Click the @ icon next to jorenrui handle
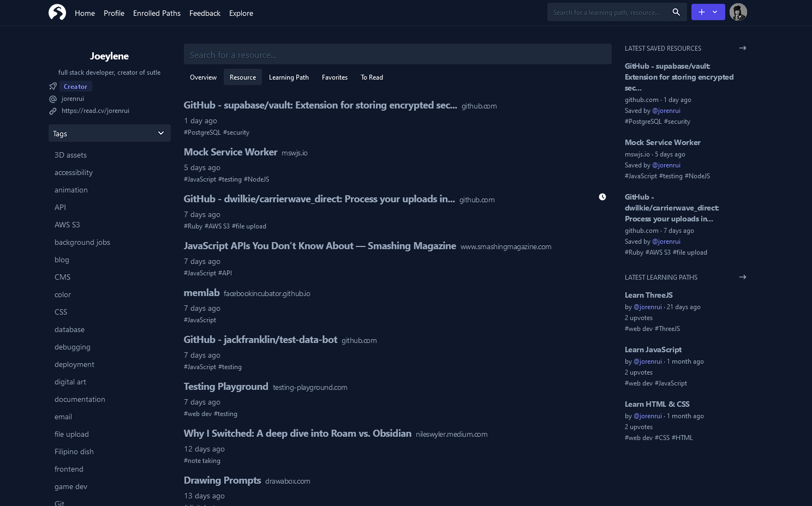Viewport: 812px width, 506px height. 52,99
